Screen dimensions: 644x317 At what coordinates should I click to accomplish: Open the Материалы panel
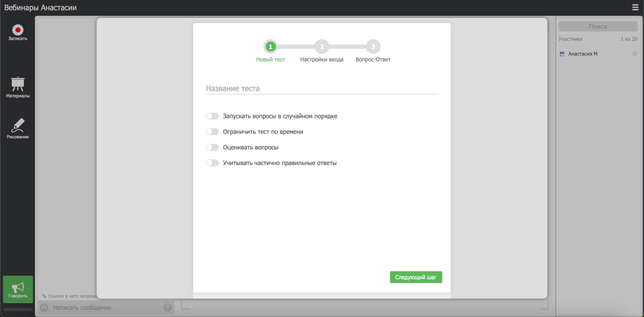point(18,87)
